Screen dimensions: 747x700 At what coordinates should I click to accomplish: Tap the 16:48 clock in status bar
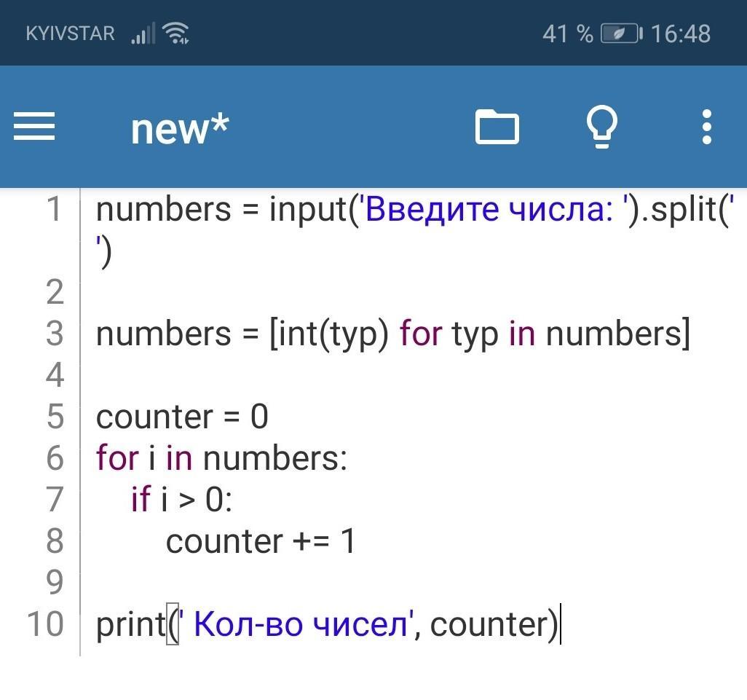click(x=681, y=34)
